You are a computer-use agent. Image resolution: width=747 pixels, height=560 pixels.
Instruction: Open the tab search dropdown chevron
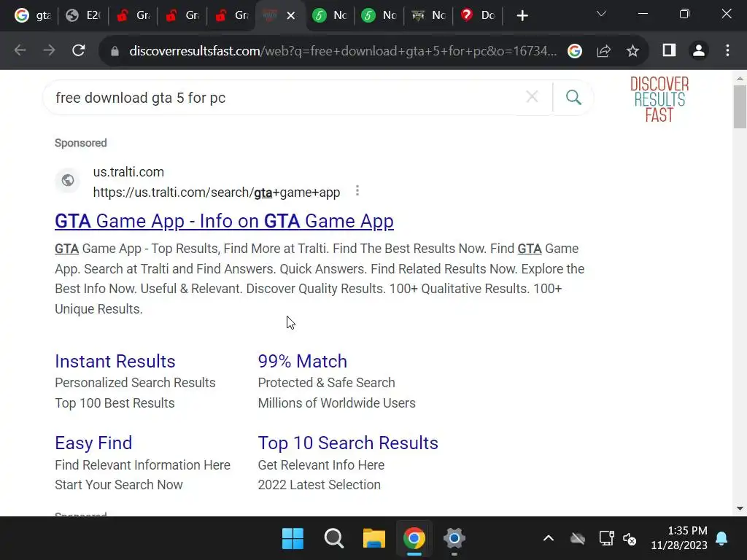coord(601,14)
